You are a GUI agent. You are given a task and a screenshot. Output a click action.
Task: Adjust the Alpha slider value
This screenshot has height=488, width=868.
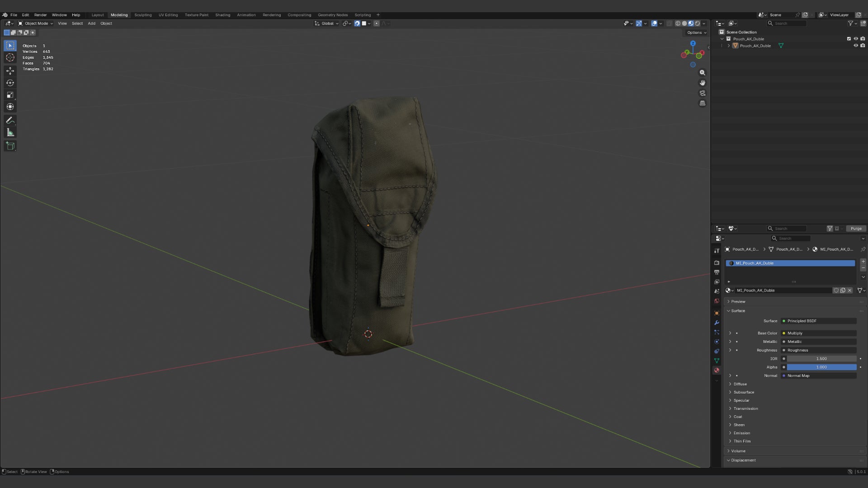tap(821, 367)
